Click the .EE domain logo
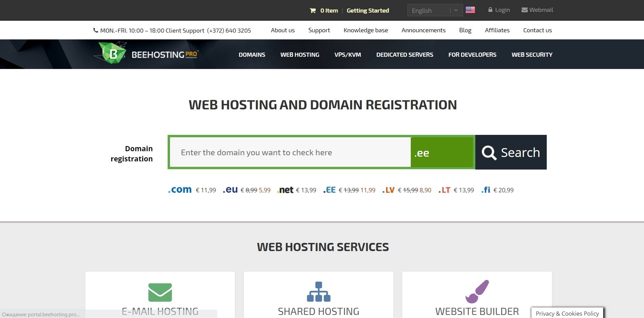 329,190
